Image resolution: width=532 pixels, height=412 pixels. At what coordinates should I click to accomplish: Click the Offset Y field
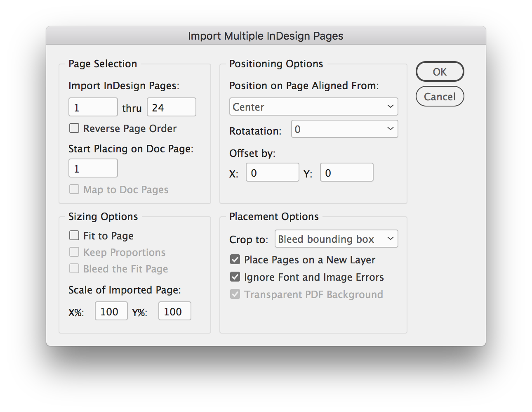coord(347,173)
